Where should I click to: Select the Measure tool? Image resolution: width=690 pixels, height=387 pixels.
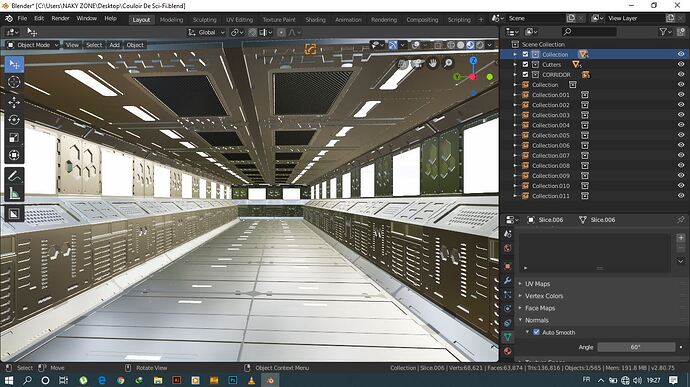(x=14, y=194)
